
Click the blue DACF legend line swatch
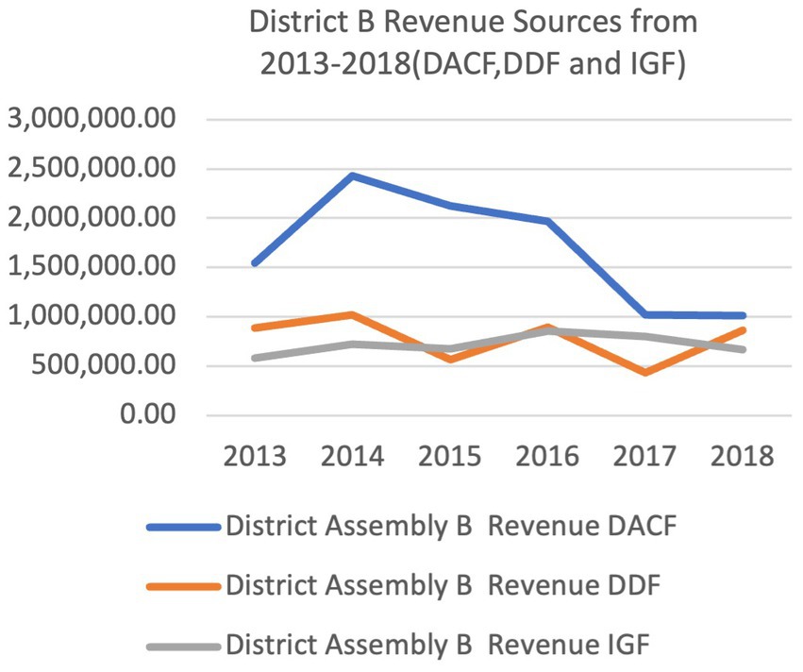pyautogui.click(x=183, y=527)
